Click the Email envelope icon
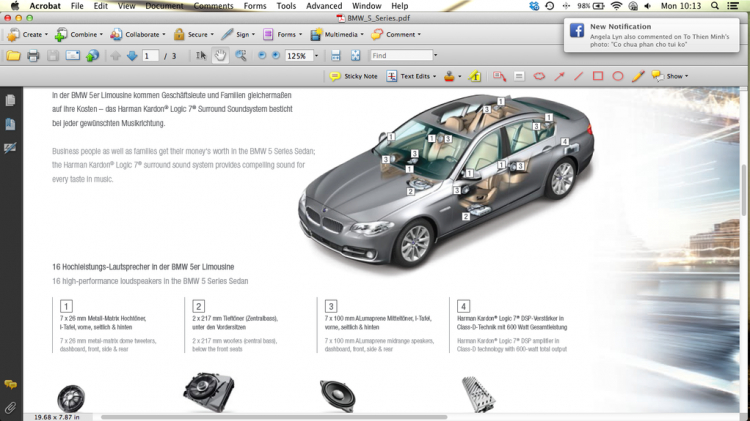The image size is (750, 421). 73,55
